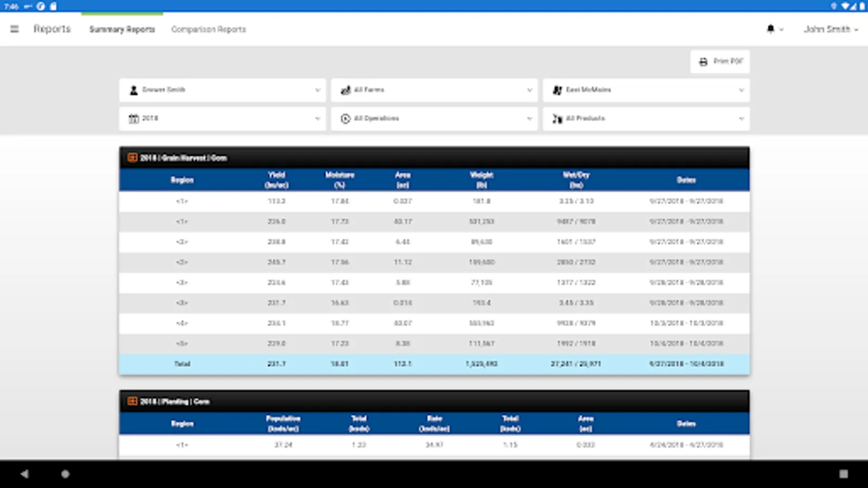Click the Weight (lb) column header
Image resolution: width=868 pixels, height=488 pixels.
tap(482, 180)
